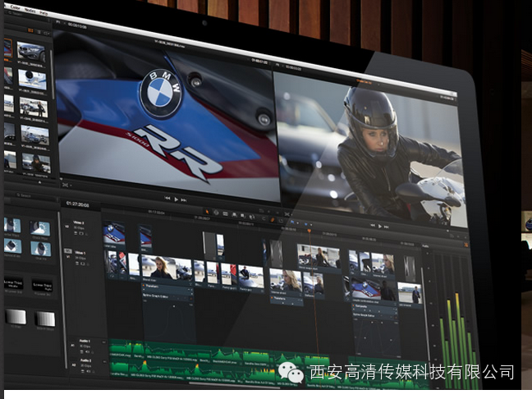Play the clip in the source viewer
Viewport: 532px width, 399px height.
tap(176, 199)
